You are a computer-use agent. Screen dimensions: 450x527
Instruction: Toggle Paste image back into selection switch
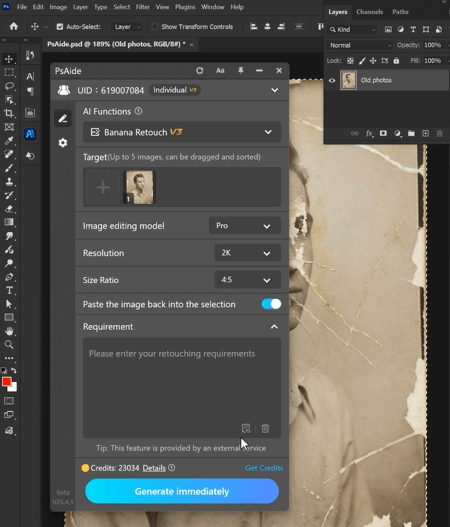pyautogui.click(x=271, y=304)
